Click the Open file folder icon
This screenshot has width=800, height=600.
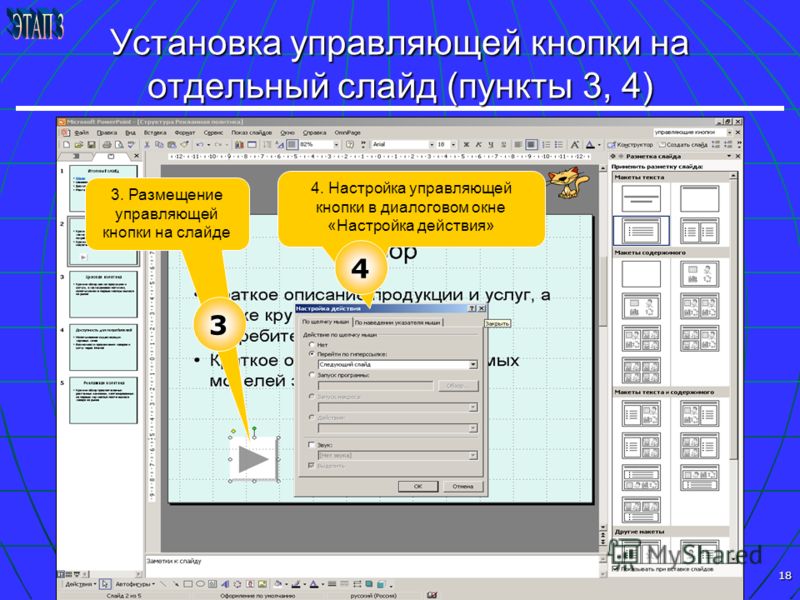[79, 145]
